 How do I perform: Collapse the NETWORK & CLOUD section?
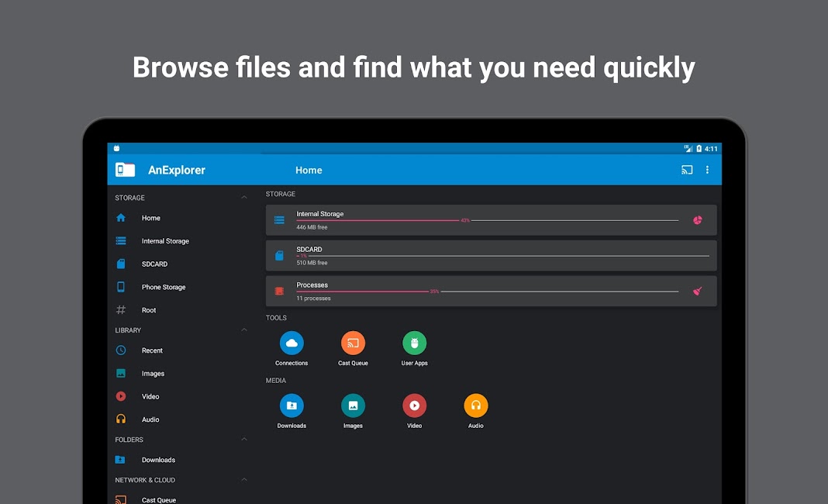244,480
